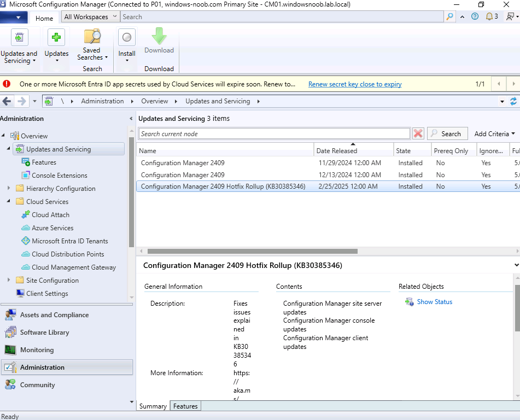This screenshot has height=420, width=520.
Task: Open Cloud Distribution Points node
Action: pyautogui.click(x=68, y=254)
